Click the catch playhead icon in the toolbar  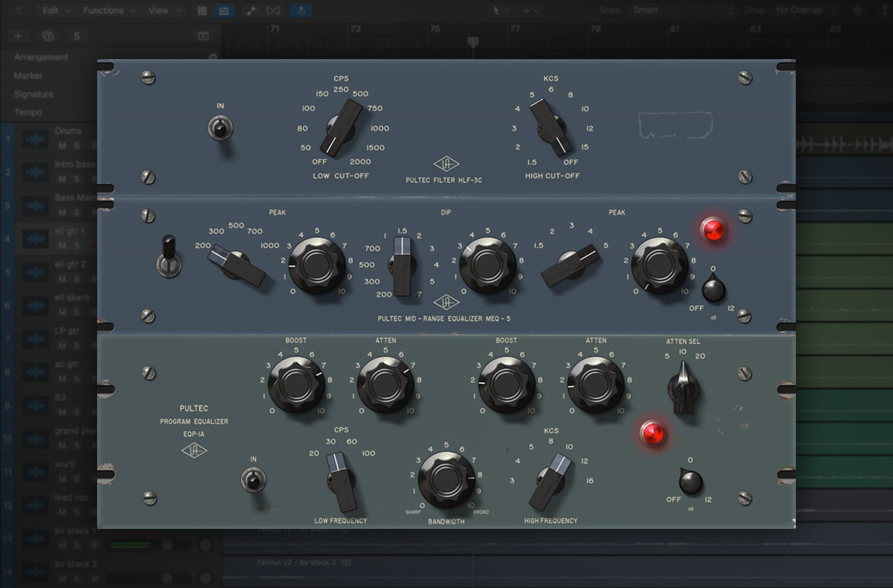301,10
